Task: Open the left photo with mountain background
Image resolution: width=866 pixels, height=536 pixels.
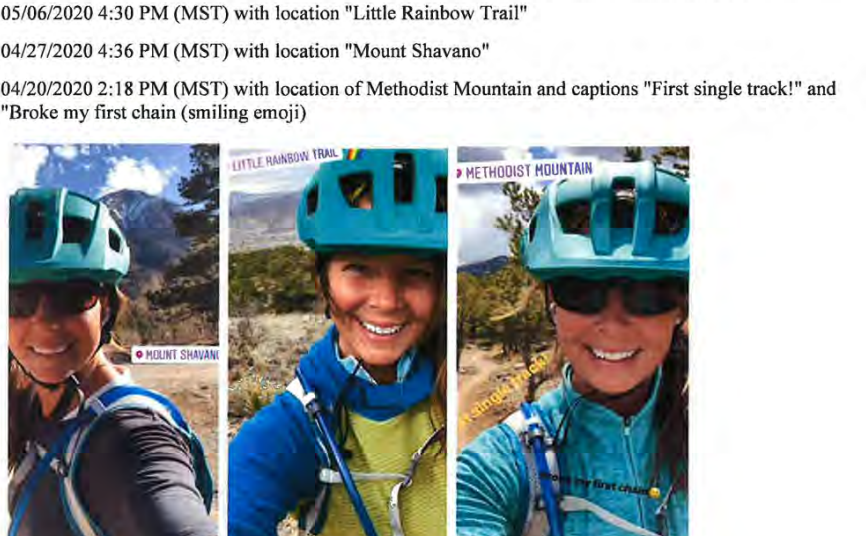Action: coord(114,339)
